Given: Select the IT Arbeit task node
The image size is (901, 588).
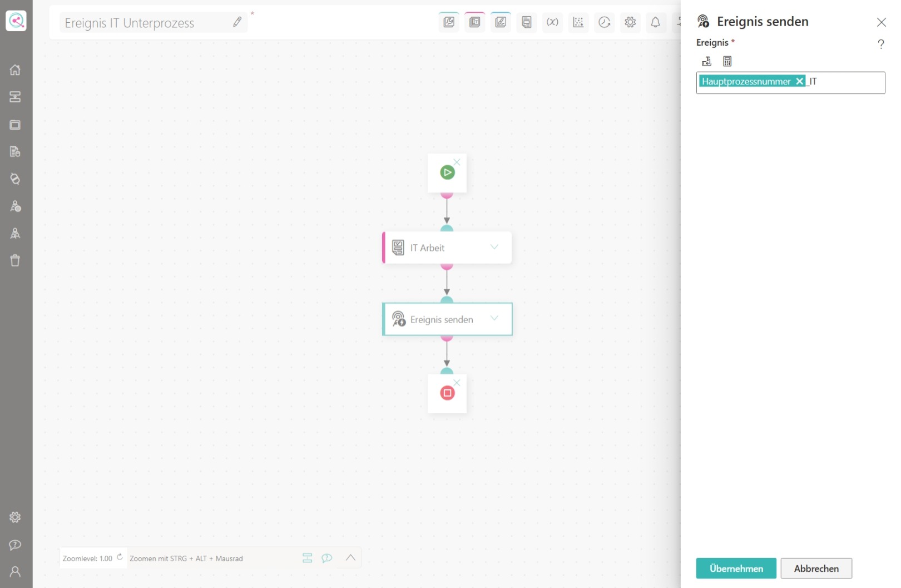Looking at the screenshot, I should click(447, 248).
